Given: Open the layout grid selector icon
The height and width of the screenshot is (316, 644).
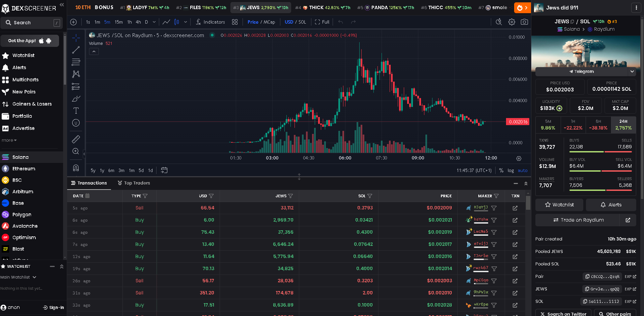Looking at the screenshot, I should tap(235, 22).
